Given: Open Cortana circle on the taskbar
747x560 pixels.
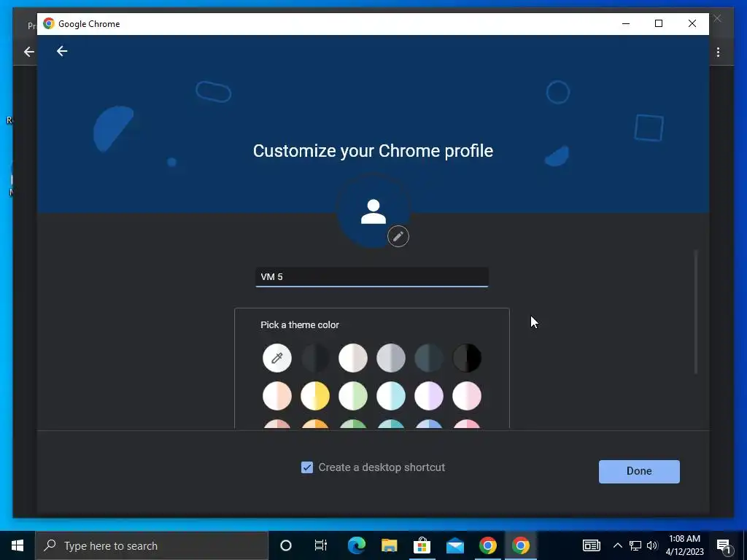Looking at the screenshot, I should (286, 545).
